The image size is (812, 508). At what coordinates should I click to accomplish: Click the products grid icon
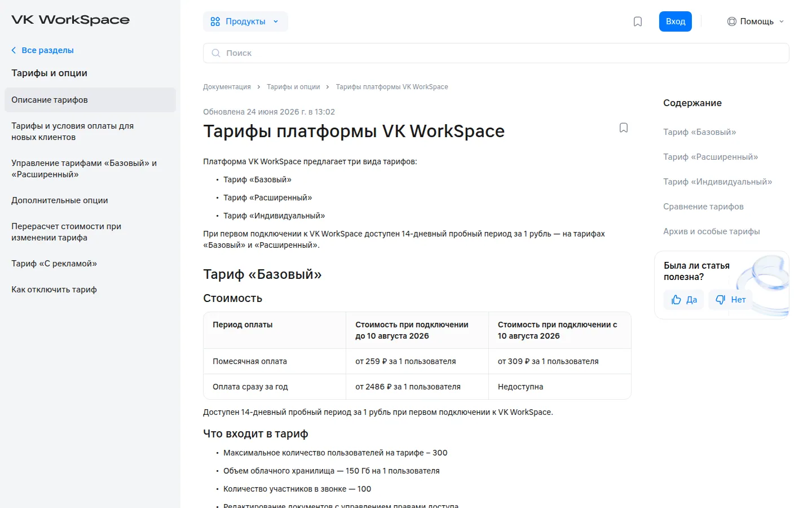click(x=215, y=21)
